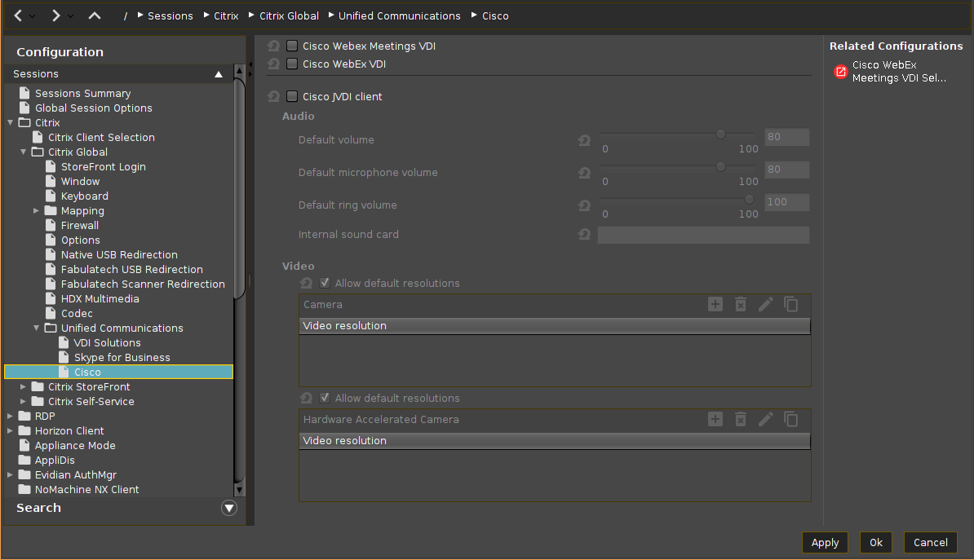Click the back navigation arrow

pos(18,15)
